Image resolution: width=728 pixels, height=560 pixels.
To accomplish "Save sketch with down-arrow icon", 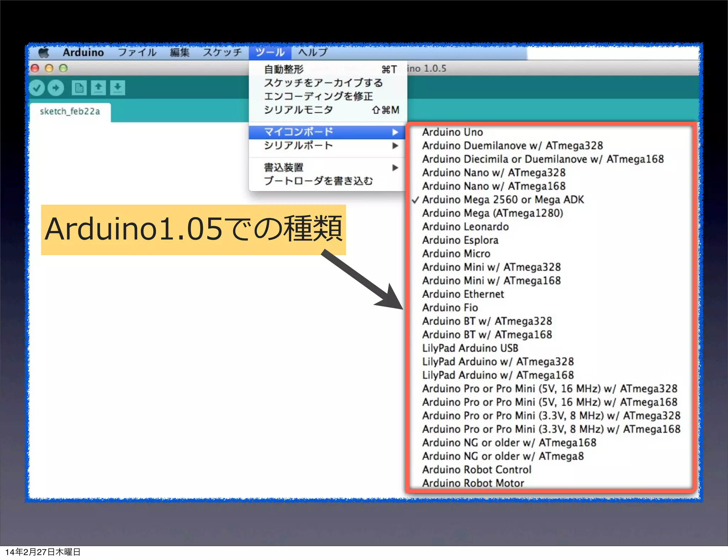I will pyautogui.click(x=118, y=87).
